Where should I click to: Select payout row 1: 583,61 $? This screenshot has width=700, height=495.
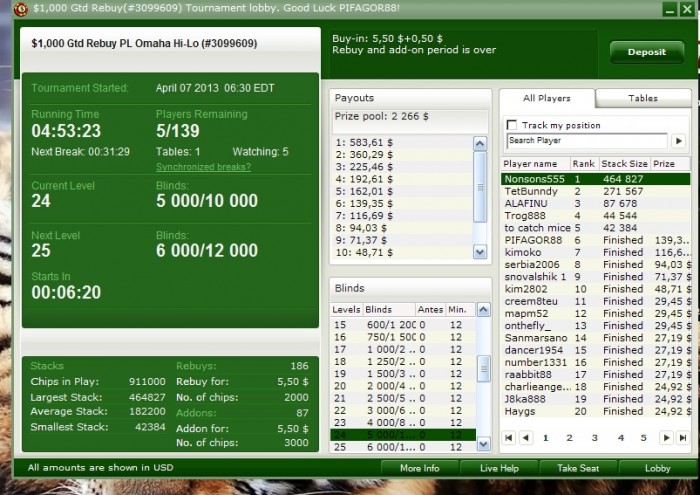(402, 143)
